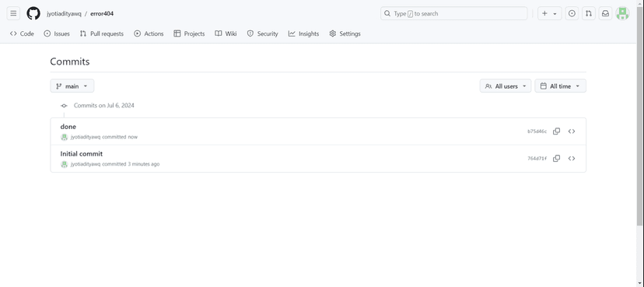Browse repository at Initial commit
Image resolution: width=644 pixels, height=287 pixels.
click(x=572, y=159)
